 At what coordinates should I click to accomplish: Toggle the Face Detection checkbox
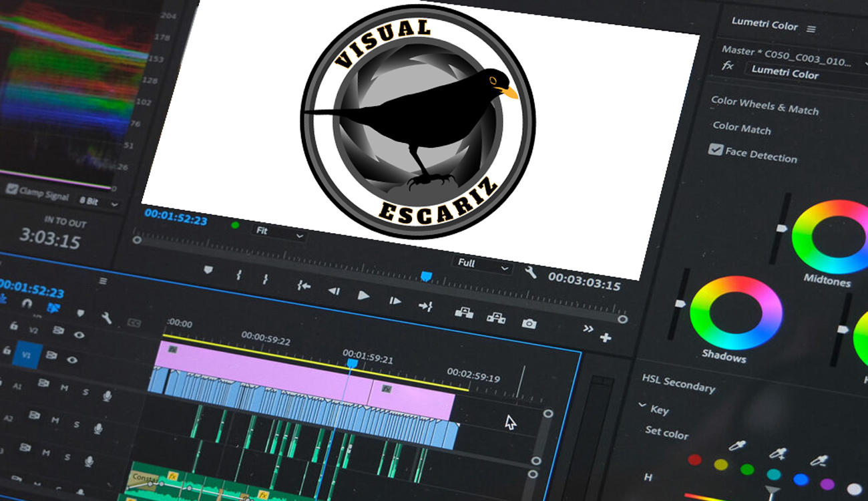716,150
